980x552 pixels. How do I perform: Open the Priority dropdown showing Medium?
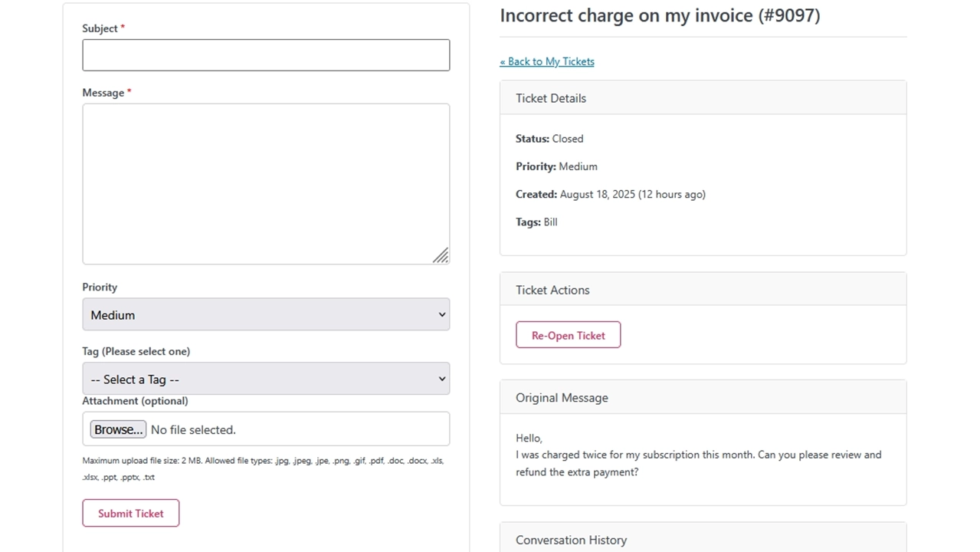click(266, 315)
